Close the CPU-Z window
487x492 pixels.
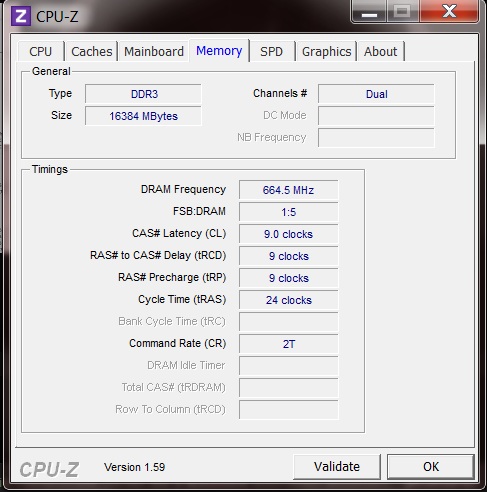coord(448,12)
